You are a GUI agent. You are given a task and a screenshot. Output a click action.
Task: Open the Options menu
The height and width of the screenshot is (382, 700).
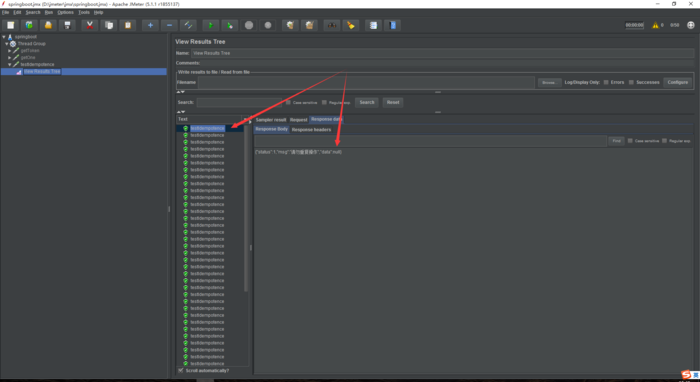(x=65, y=12)
